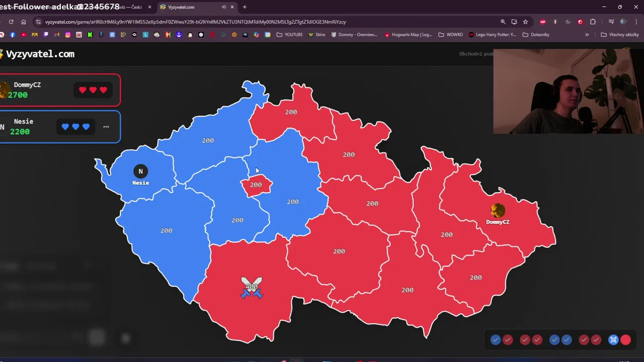Bookmark this page with the star icon

525,22
